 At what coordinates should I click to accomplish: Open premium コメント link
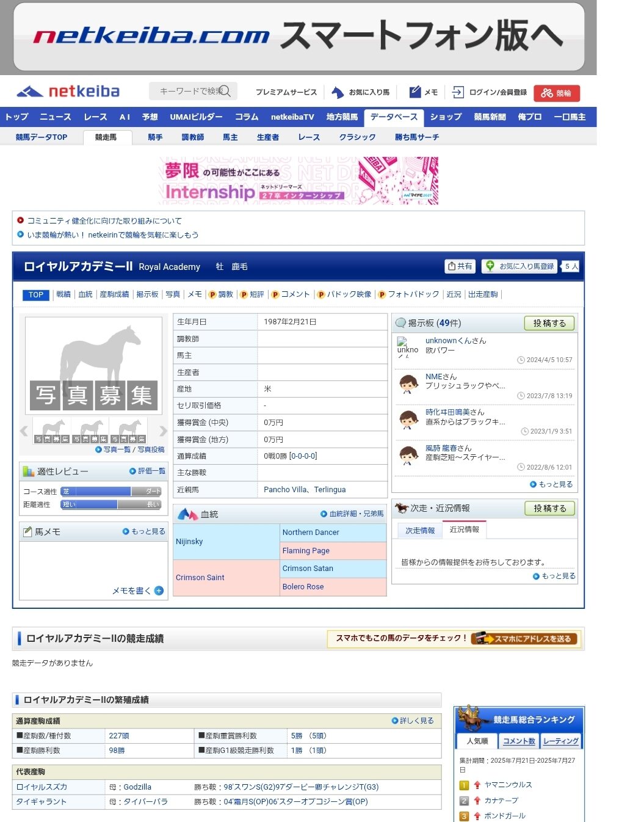pos(291,294)
